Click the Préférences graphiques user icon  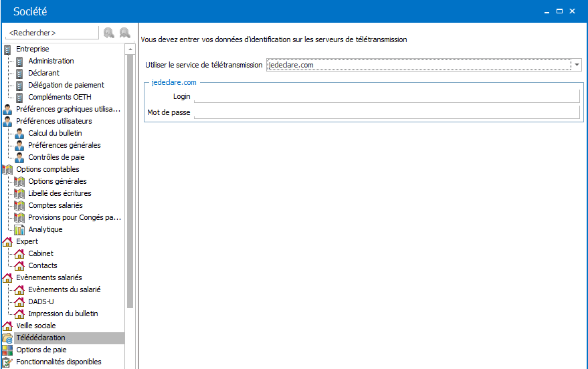tap(7, 110)
